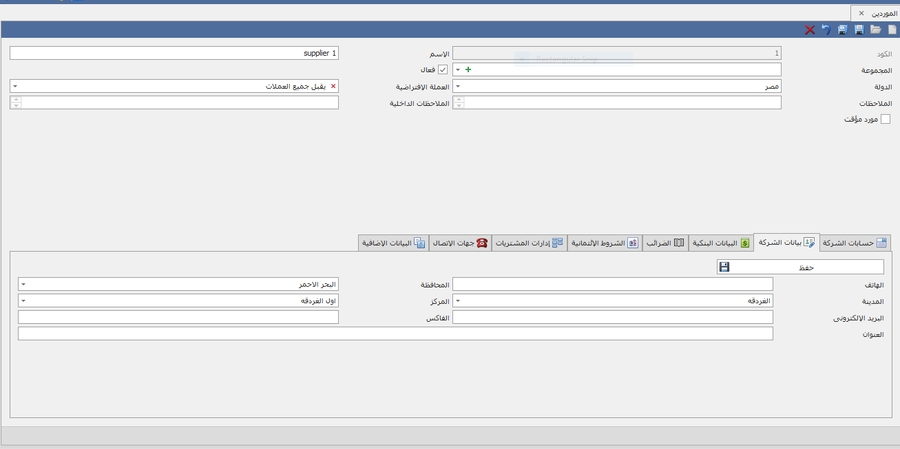Expand the المجموعة dropdown arrow
Screen dimensions: 900x449
coord(458,70)
